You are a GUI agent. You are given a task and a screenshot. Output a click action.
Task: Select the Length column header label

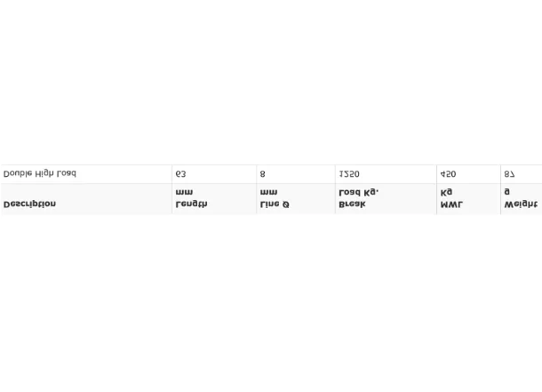[x=192, y=204]
